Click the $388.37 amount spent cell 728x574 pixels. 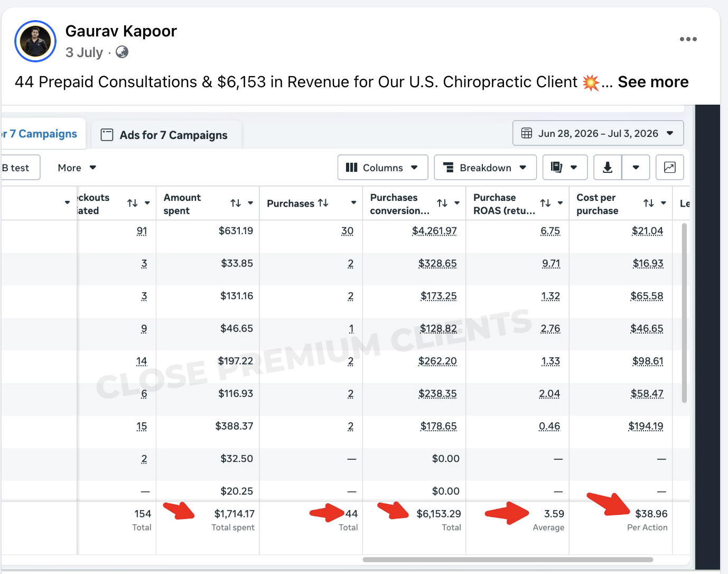[x=234, y=426]
